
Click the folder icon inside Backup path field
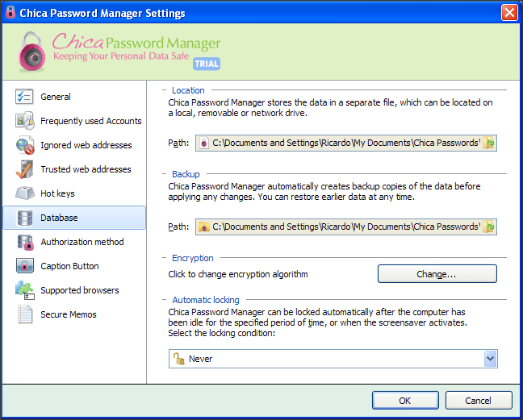[x=204, y=227]
